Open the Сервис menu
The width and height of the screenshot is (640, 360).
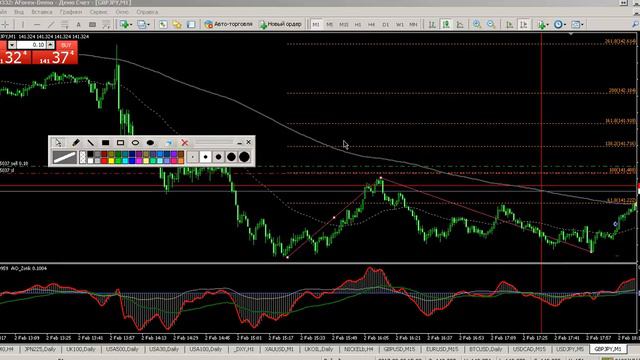pyautogui.click(x=98, y=12)
